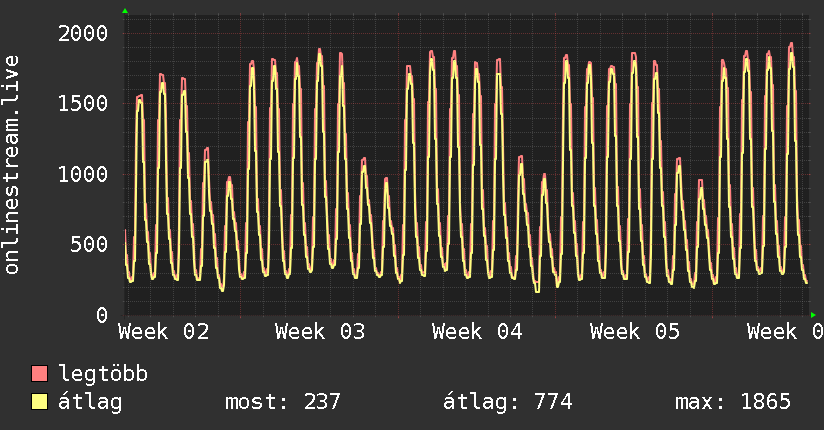The image size is (824, 430).
Task: Click the max: 1865 statistic
Action: 733,402
